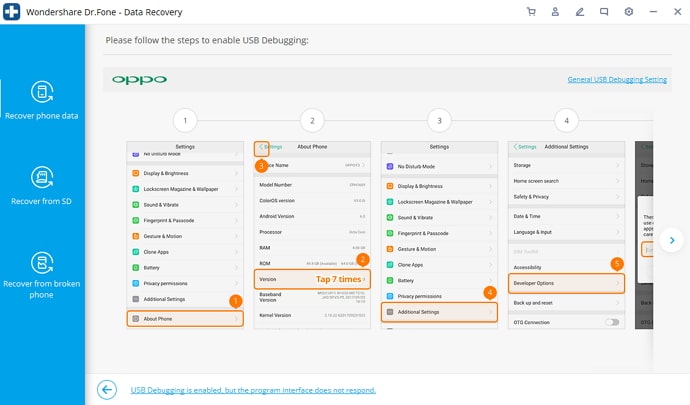Viewport: 690px width, 405px height.
Task: Open the settings gear icon in title bar
Action: tap(629, 12)
